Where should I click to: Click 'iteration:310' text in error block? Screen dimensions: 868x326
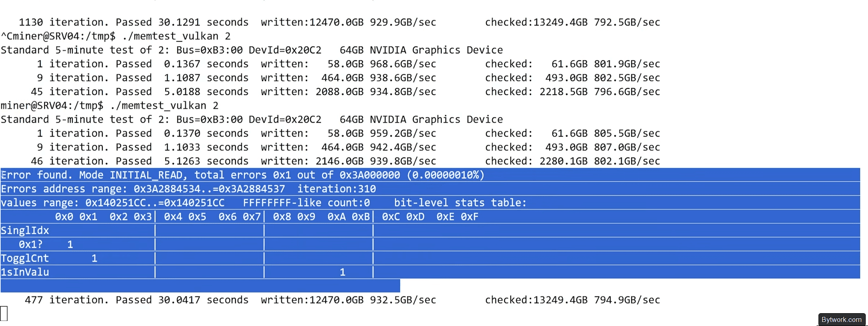point(337,189)
